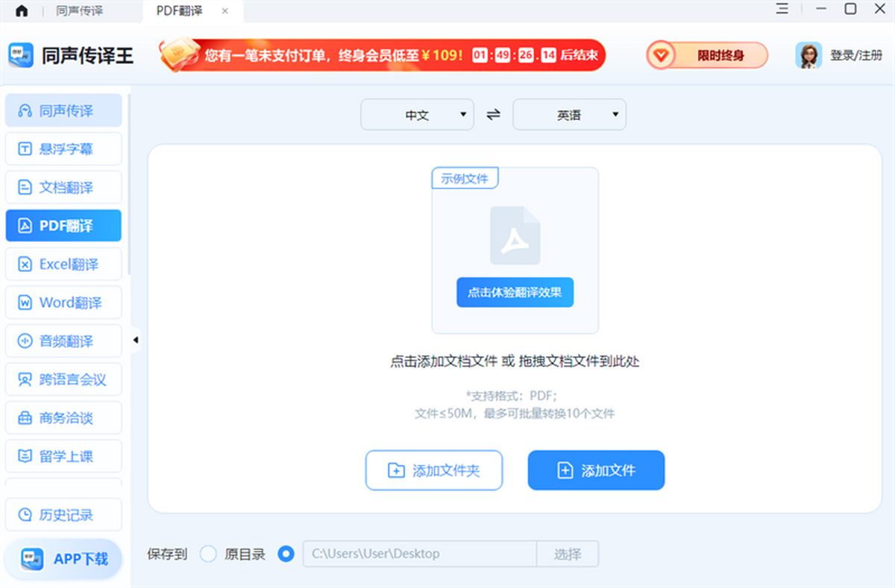Open the user avatar profile icon
The width and height of the screenshot is (895, 588).
tap(808, 55)
